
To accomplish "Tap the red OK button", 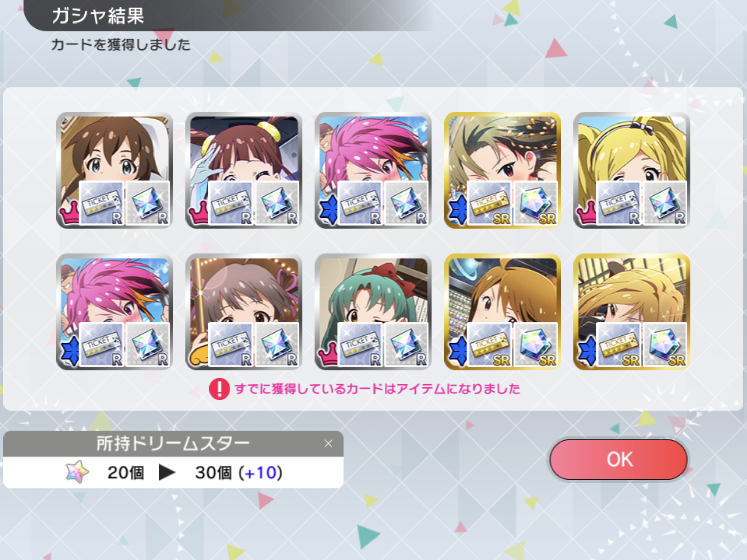I will pos(618,459).
